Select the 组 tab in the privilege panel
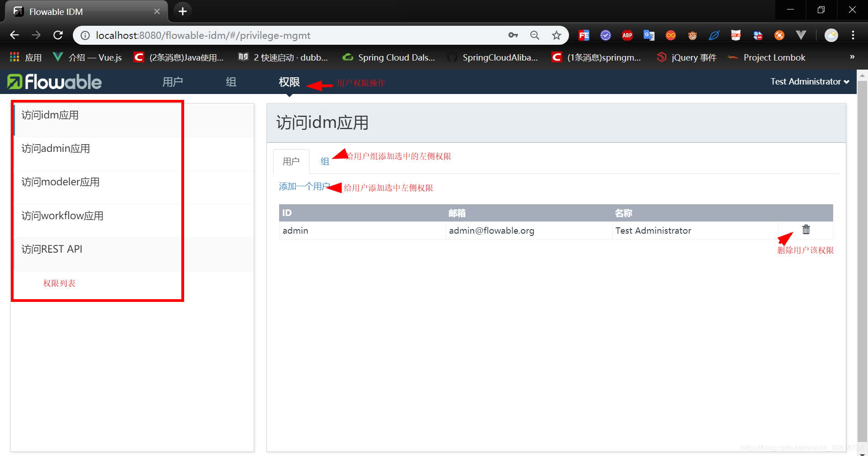 pos(325,161)
